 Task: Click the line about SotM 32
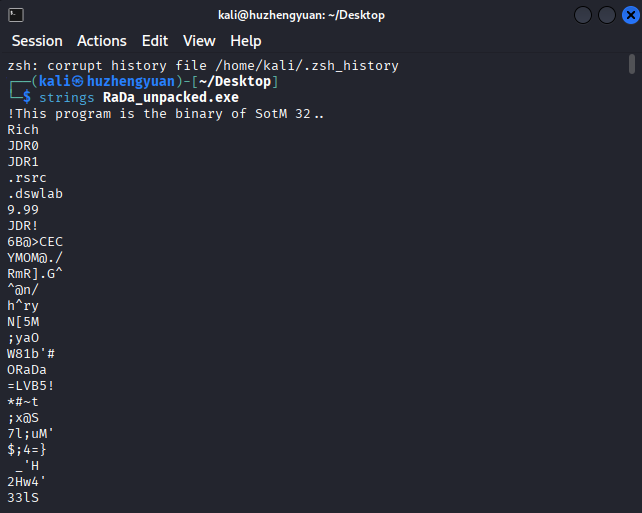coord(165,113)
